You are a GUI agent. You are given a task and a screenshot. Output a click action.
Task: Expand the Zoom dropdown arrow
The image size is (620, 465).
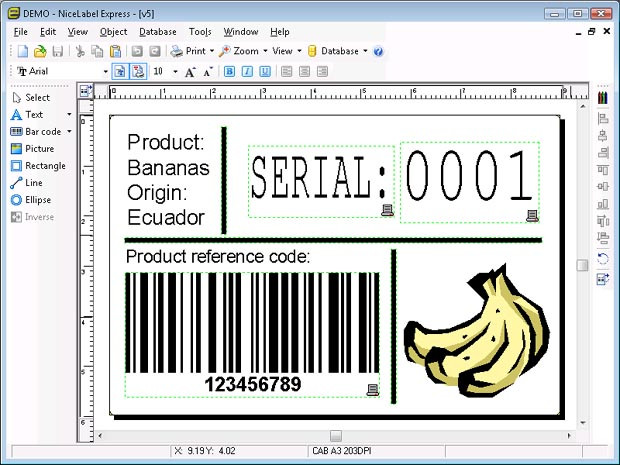(x=265, y=51)
